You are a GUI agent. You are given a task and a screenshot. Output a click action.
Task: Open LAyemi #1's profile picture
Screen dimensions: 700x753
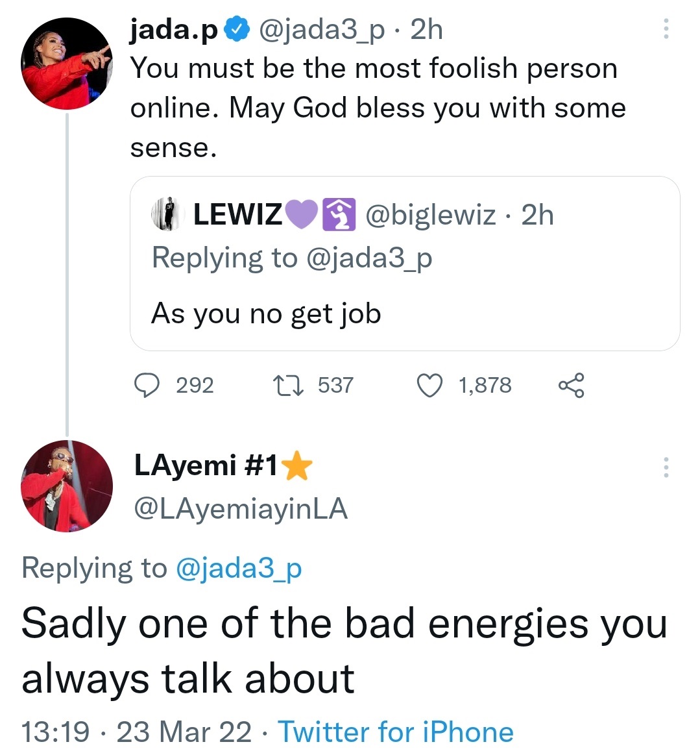(x=67, y=486)
